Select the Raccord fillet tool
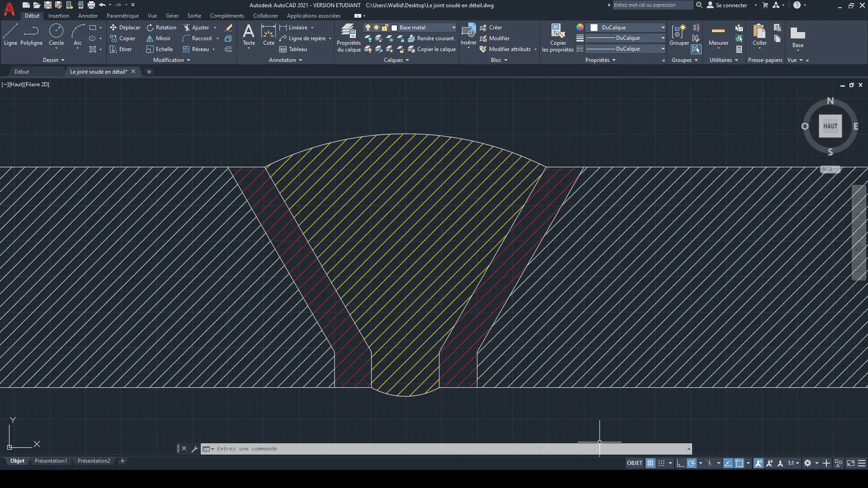Image resolution: width=868 pixels, height=488 pixels. tap(197, 38)
